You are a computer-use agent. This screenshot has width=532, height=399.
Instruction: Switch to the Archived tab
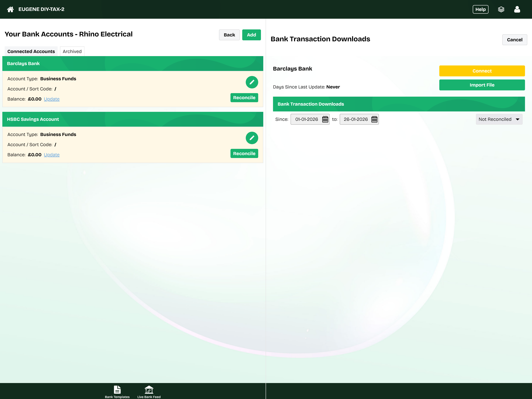pyautogui.click(x=72, y=51)
